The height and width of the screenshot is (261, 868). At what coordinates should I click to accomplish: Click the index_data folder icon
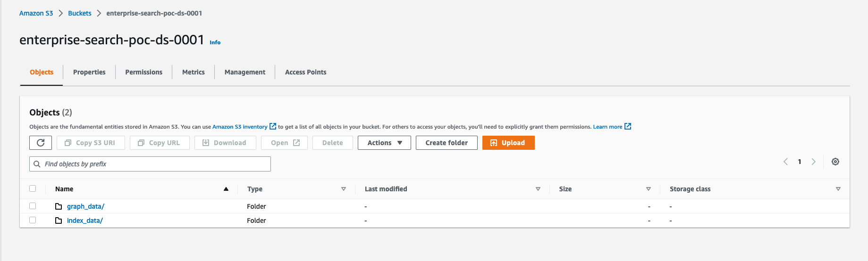click(x=59, y=220)
